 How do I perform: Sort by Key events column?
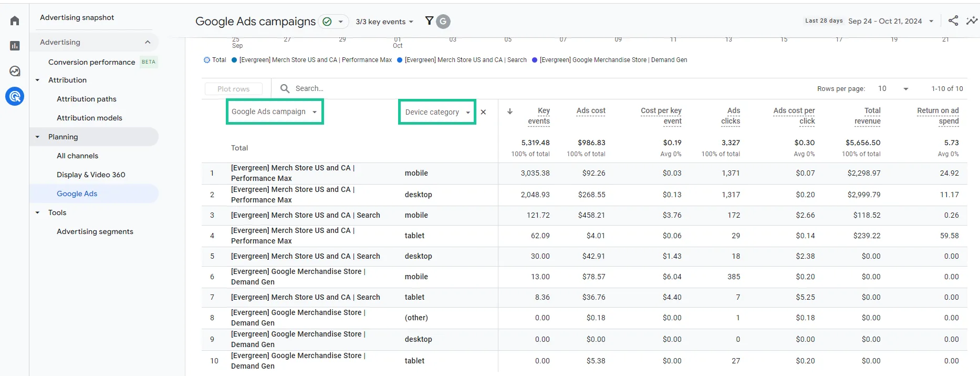pyautogui.click(x=539, y=116)
